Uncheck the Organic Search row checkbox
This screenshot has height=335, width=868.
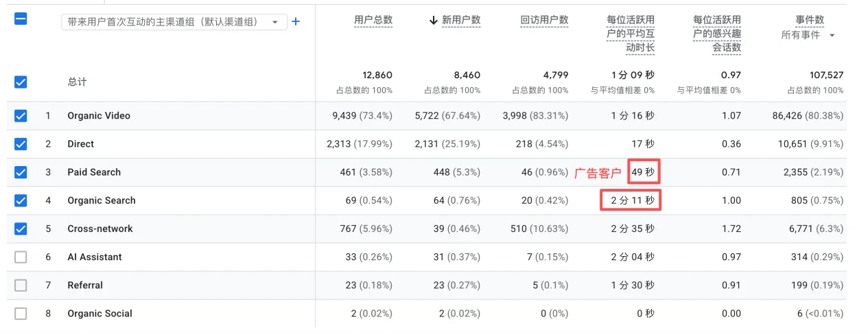pyautogui.click(x=21, y=200)
